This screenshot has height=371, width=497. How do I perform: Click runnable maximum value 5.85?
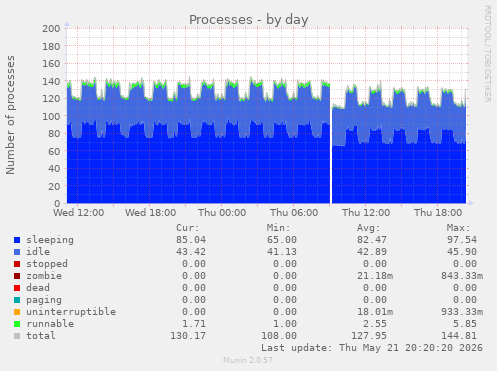(465, 324)
